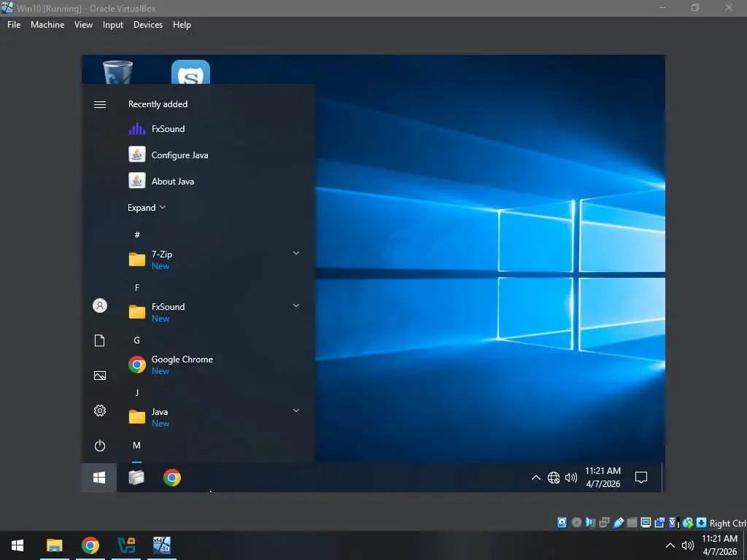Expand the FxSound folder chevron
Image resolution: width=747 pixels, height=560 pixels.
[296, 306]
